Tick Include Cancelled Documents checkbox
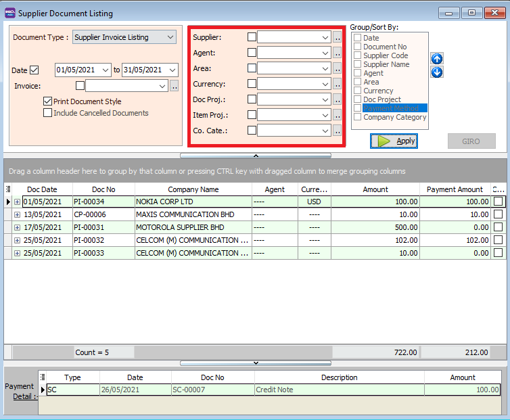The image size is (510, 420). [x=48, y=113]
